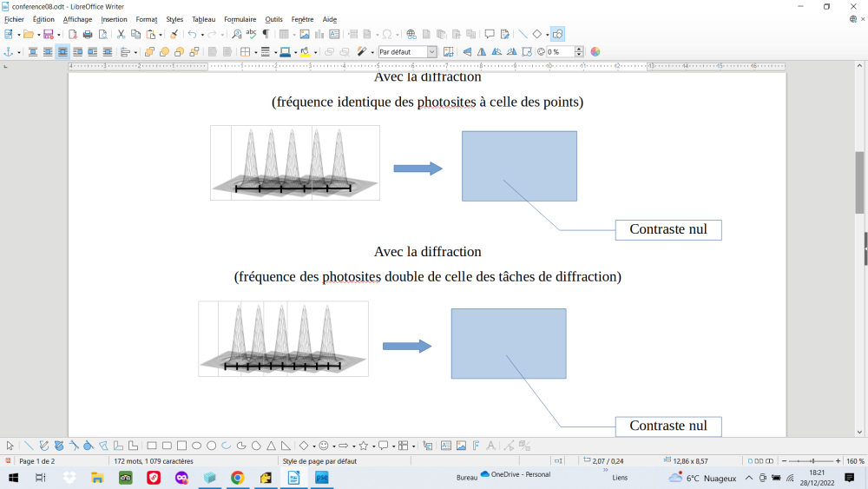Viewport: 868px width, 489px height.
Task: Click the Insert Text Box icon
Action: [334, 35]
